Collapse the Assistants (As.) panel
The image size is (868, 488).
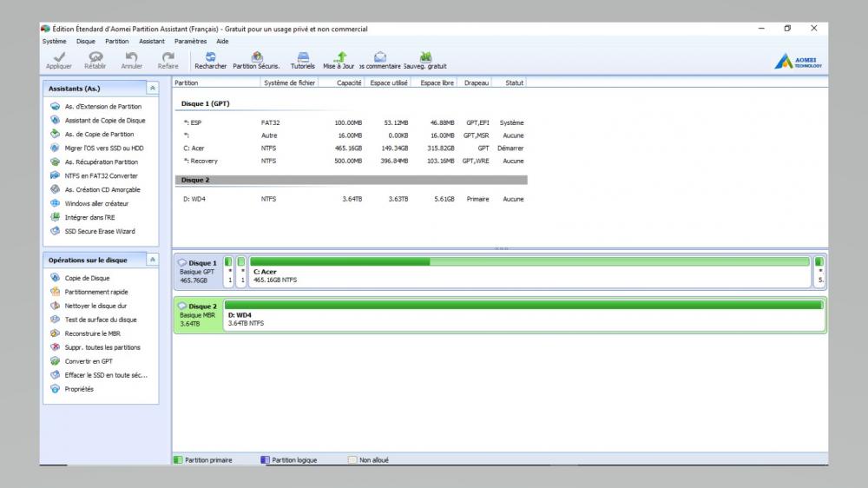point(153,89)
